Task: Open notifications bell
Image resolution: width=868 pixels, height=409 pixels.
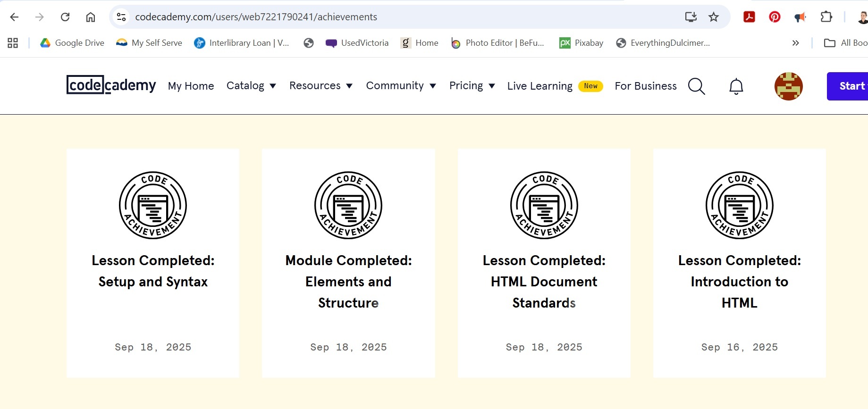Action: click(736, 86)
